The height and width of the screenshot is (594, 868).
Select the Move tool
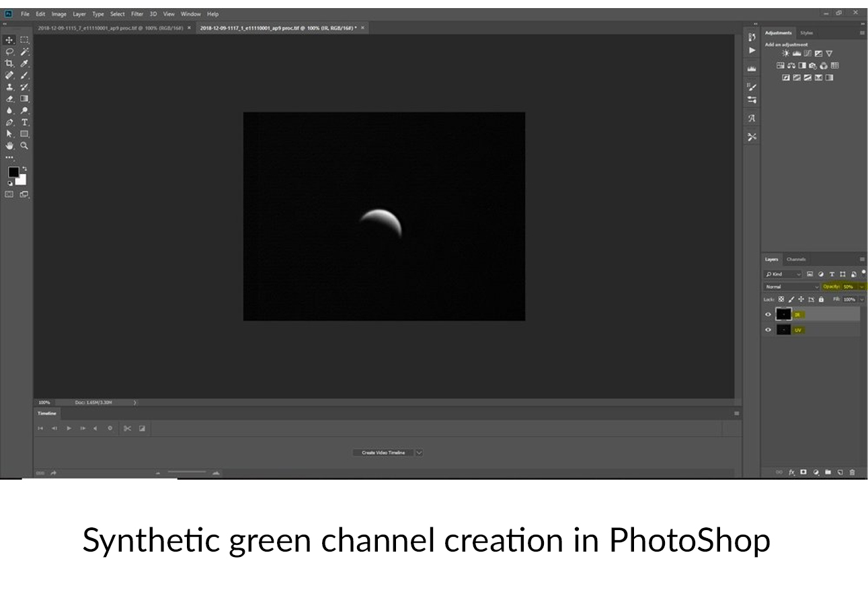tap(9, 40)
